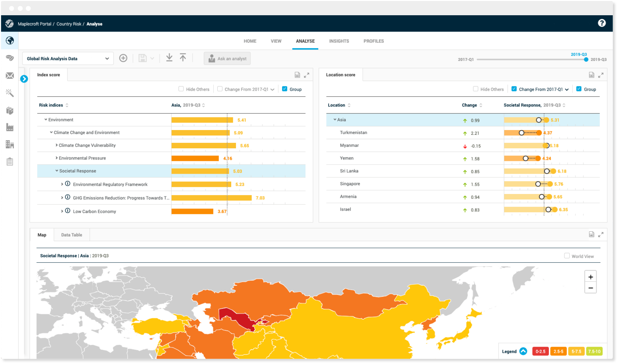Switch to the Insights tab
618x364 pixels.
339,41
